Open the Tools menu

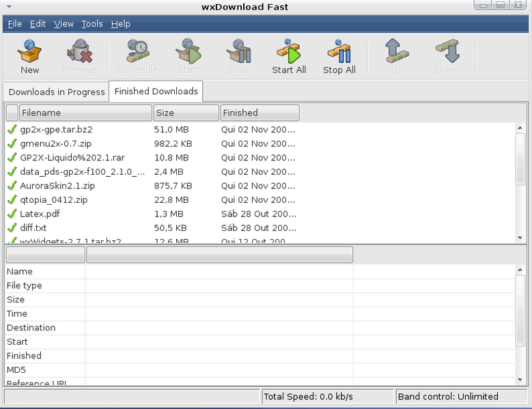92,24
